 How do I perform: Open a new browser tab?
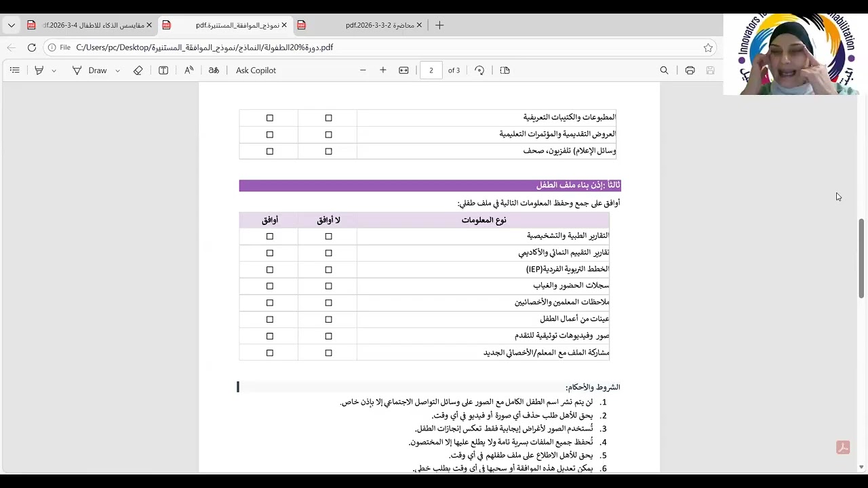(x=439, y=25)
